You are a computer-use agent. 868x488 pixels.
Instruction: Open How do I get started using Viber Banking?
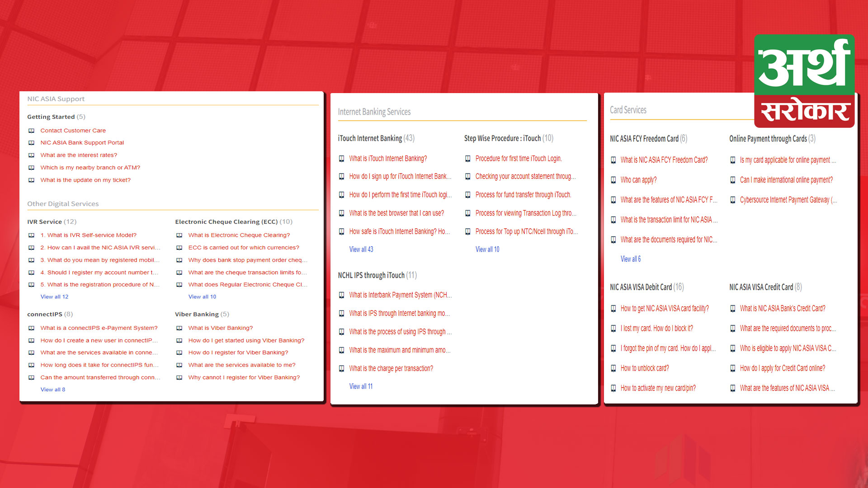tap(246, 341)
